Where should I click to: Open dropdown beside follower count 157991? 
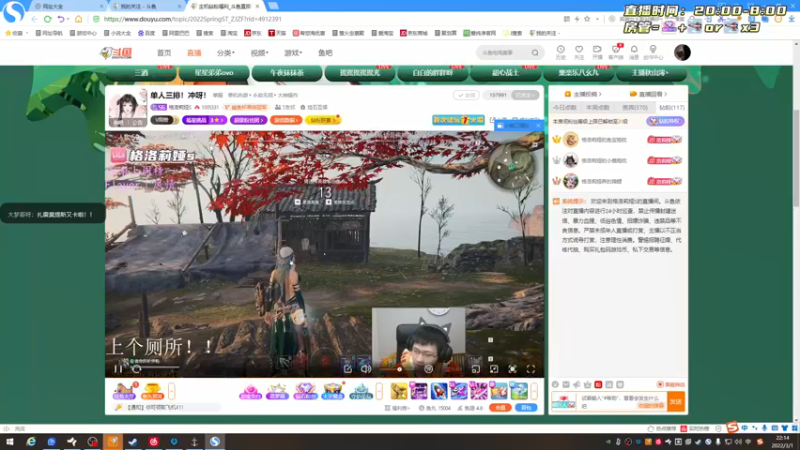(x=526, y=95)
